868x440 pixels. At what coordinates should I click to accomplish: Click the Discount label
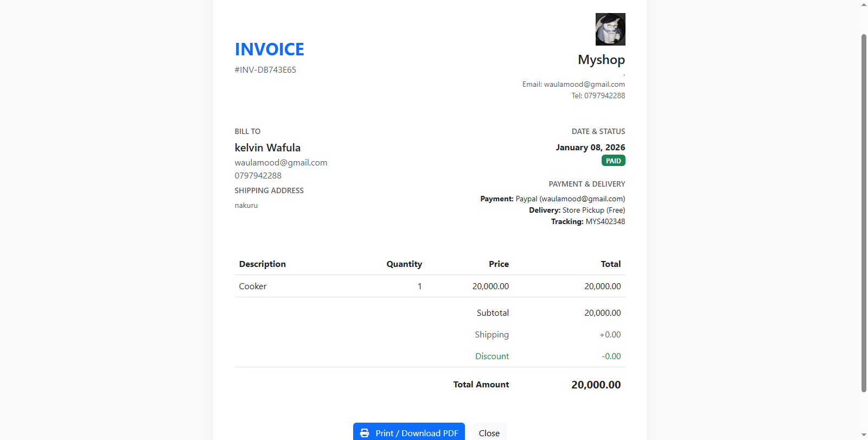click(x=492, y=356)
